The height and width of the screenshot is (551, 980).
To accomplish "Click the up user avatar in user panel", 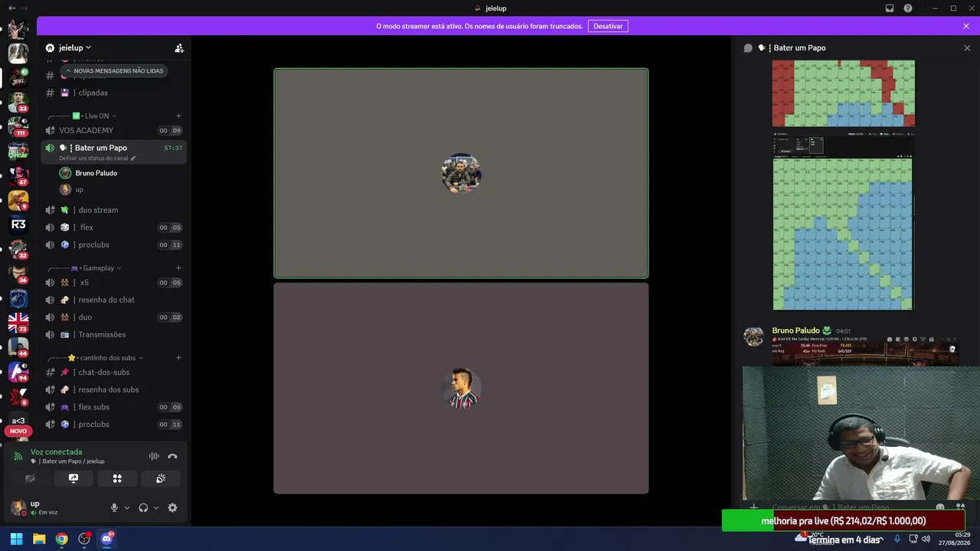I will pos(18,507).
